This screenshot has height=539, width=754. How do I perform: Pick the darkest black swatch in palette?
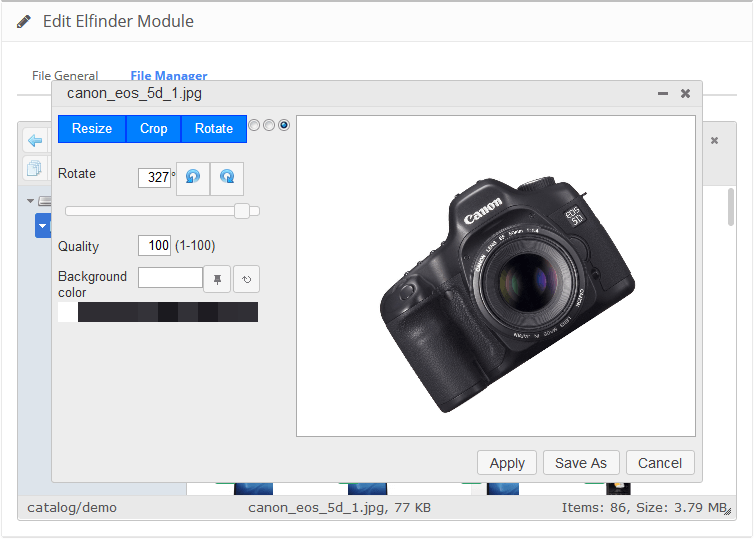click(168, 312)
